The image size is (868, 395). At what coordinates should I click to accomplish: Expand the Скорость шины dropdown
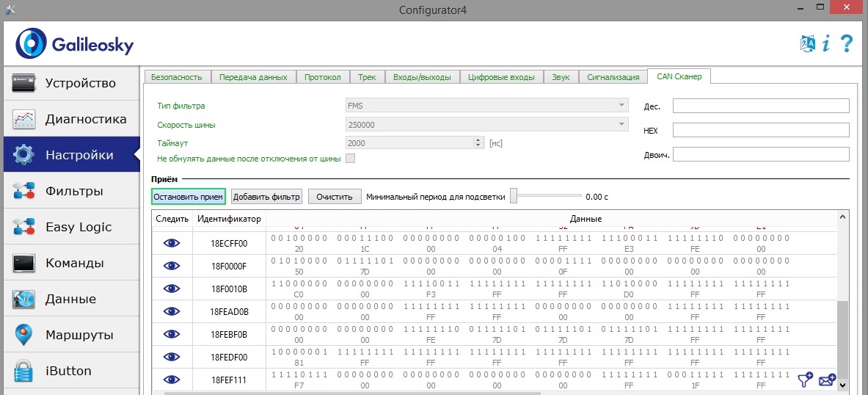tap(621, 125)
